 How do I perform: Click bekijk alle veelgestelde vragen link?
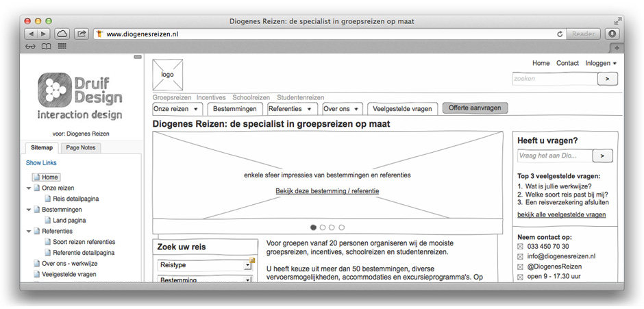[562, 214]
